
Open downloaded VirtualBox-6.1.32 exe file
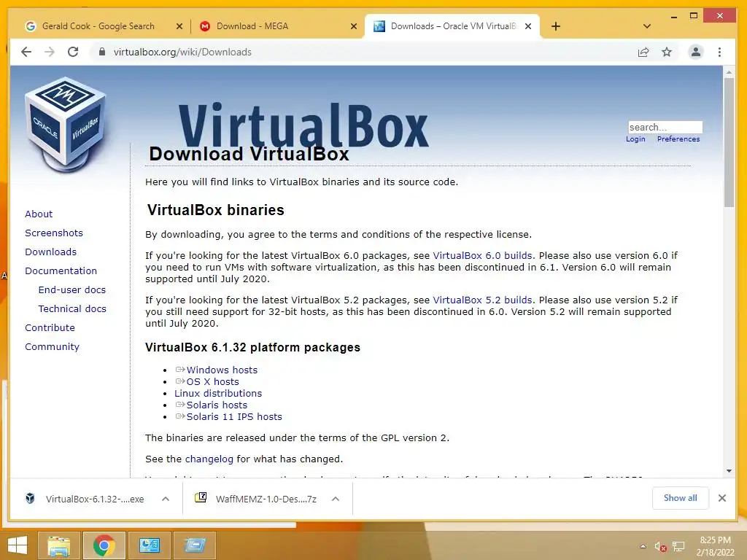[x=87, y=499]
